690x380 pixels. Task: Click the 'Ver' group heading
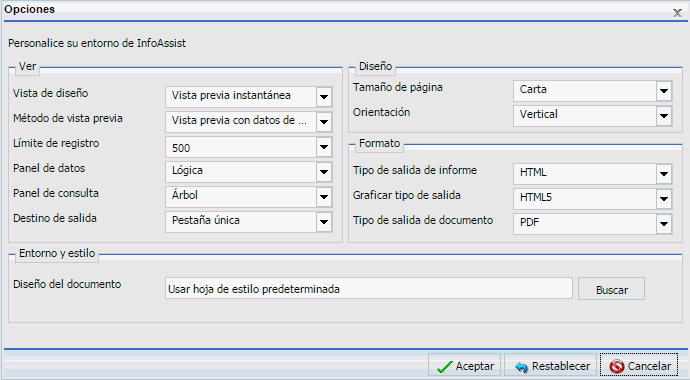tap(27, 66)
